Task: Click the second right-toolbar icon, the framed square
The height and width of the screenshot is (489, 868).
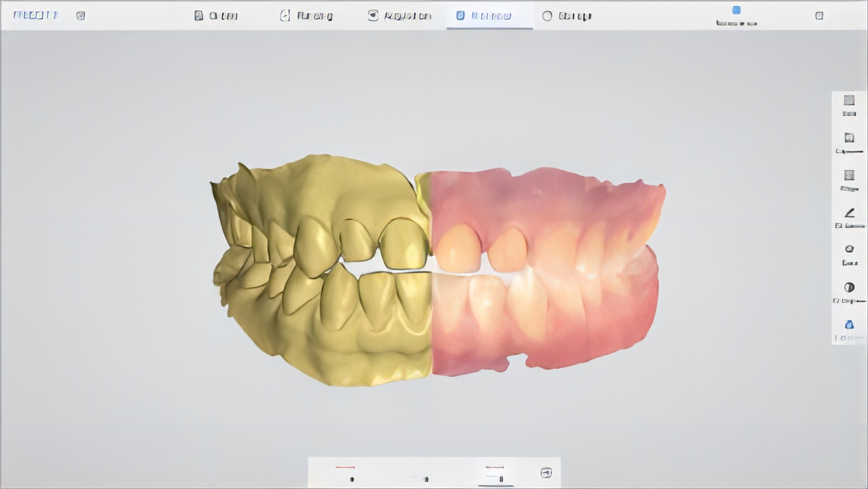Action: (849, 138)
